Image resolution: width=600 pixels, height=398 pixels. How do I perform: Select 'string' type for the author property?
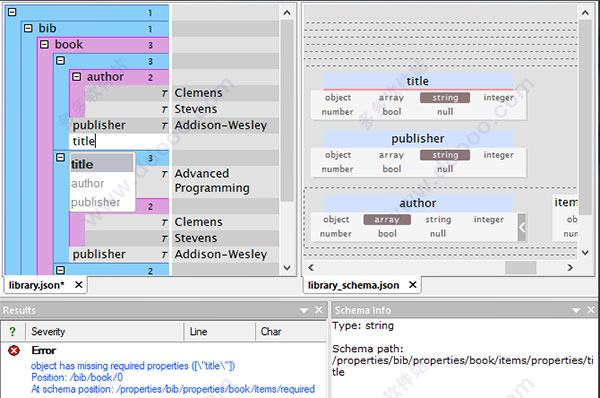[x=438, y=220]
